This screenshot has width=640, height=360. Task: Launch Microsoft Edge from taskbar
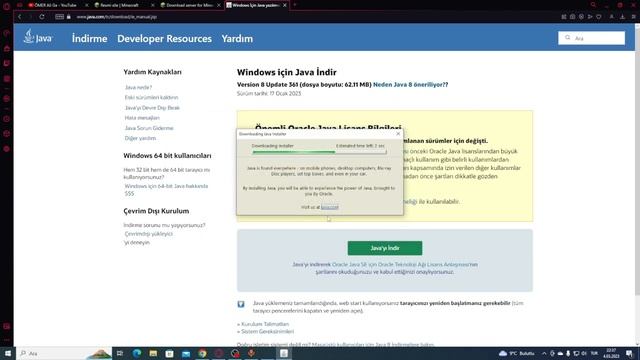coord(137,353)
